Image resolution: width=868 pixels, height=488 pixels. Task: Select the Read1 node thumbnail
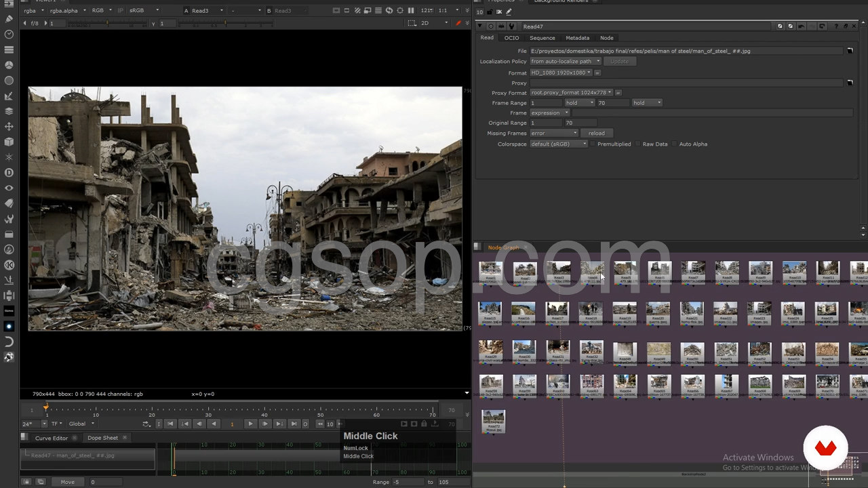(491, 270)
